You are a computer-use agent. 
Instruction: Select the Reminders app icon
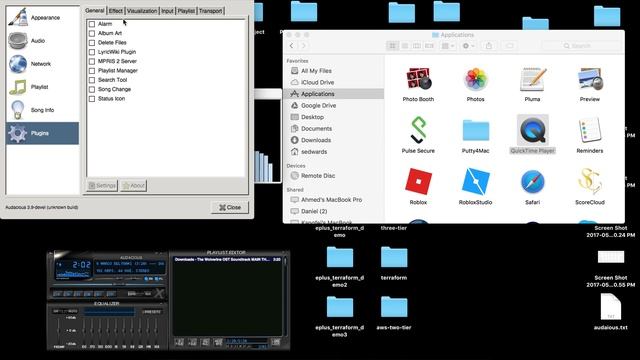[x=590, y=130]
